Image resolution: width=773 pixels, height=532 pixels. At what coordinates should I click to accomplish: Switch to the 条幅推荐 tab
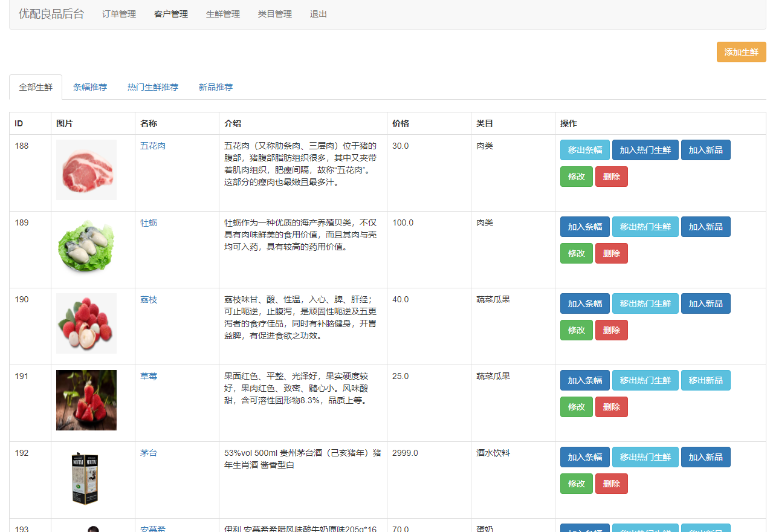pyautogui.click(x=90, y=86)
